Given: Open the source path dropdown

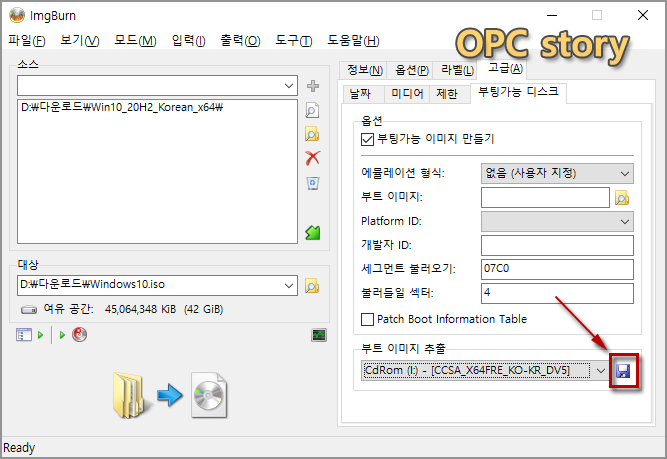Looking at the screenshot, I should coord(289,86).
